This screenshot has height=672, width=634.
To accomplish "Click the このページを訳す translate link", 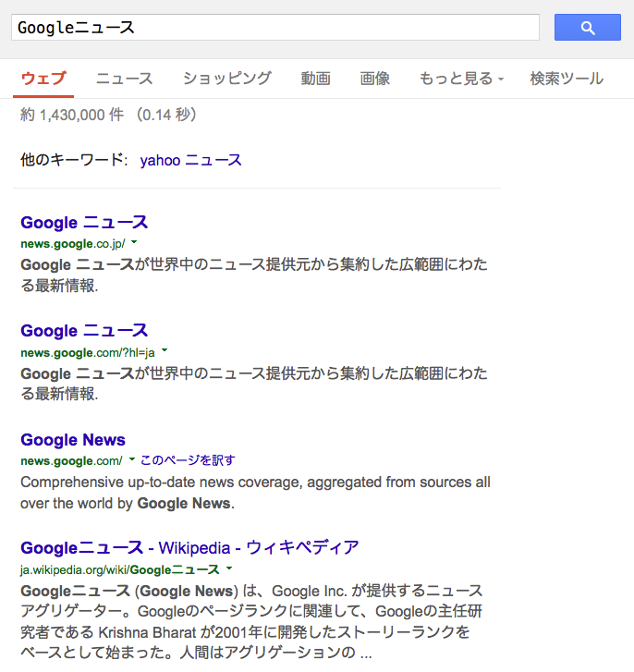I will point(188,460).
